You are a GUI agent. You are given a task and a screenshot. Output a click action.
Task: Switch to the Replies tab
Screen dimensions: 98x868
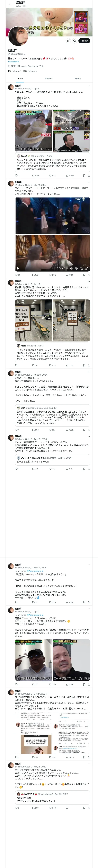[x=49, y=79]
